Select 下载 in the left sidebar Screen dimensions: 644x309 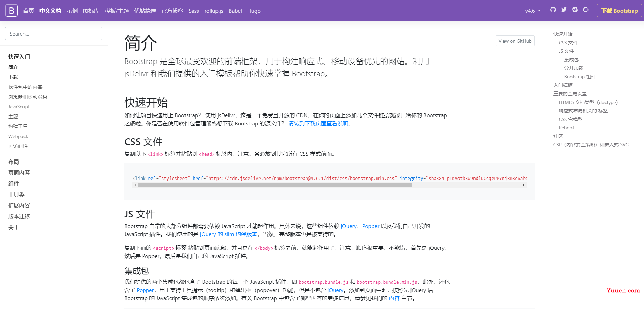coord(13,77)
